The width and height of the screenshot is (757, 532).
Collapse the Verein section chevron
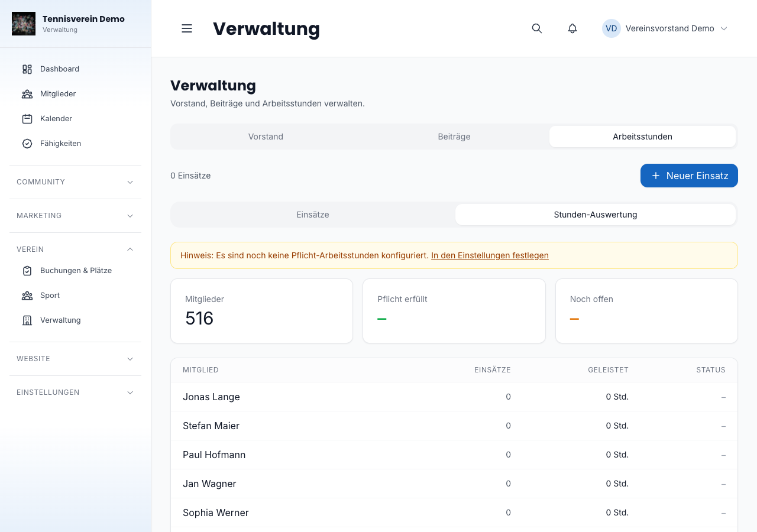tap(130, 249)
